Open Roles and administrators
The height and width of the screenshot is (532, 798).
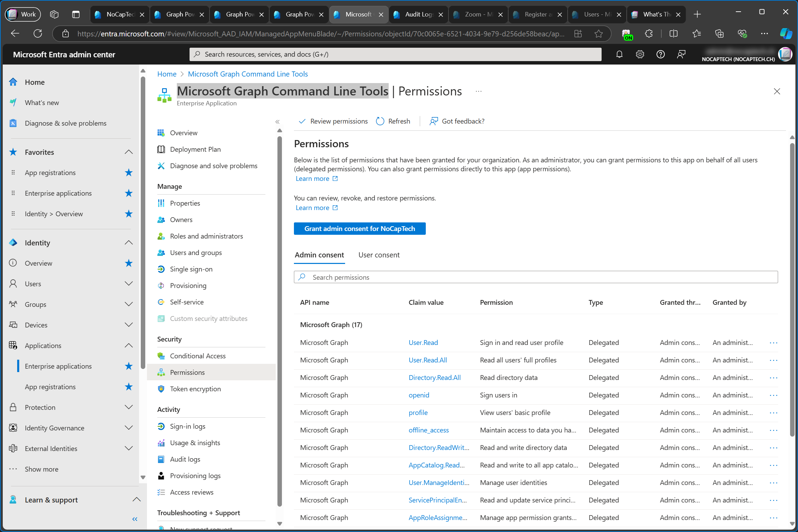206,236
